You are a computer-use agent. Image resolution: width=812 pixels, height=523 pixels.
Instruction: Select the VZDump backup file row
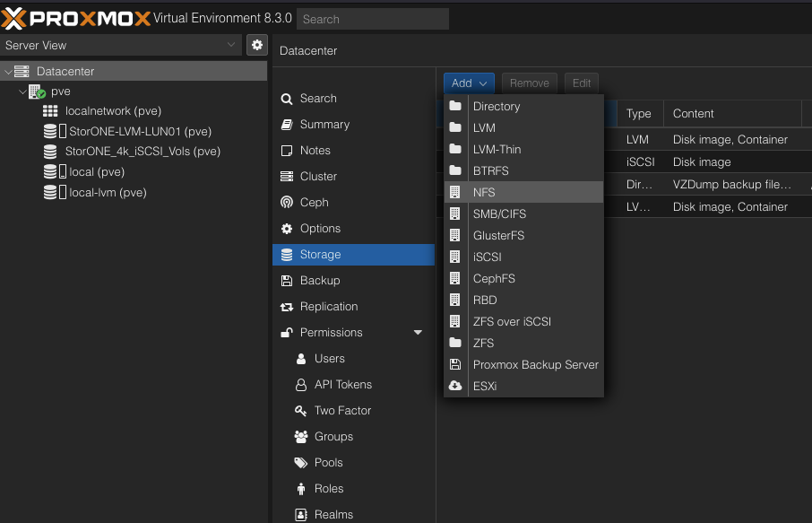(707, 185)
